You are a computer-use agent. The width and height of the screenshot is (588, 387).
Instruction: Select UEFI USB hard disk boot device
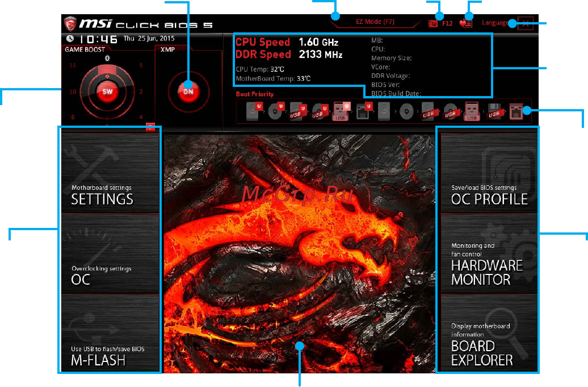pyautogui.click(x=297, y=112)
